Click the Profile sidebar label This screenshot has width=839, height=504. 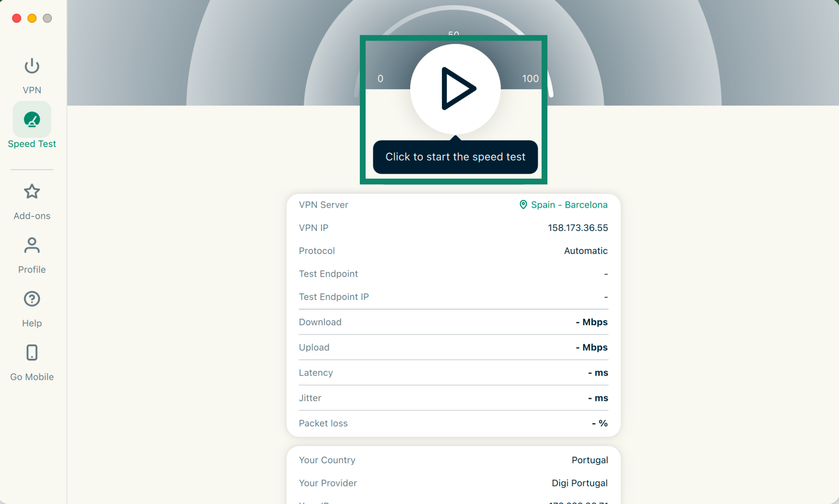click(32, 269)
